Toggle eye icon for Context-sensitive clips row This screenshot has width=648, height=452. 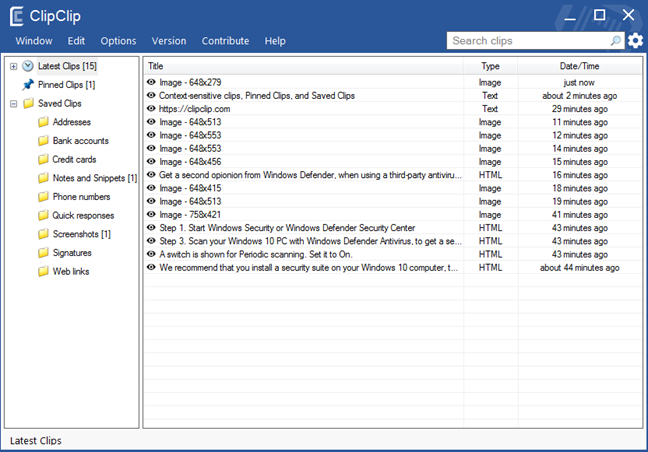coord(151,95)
